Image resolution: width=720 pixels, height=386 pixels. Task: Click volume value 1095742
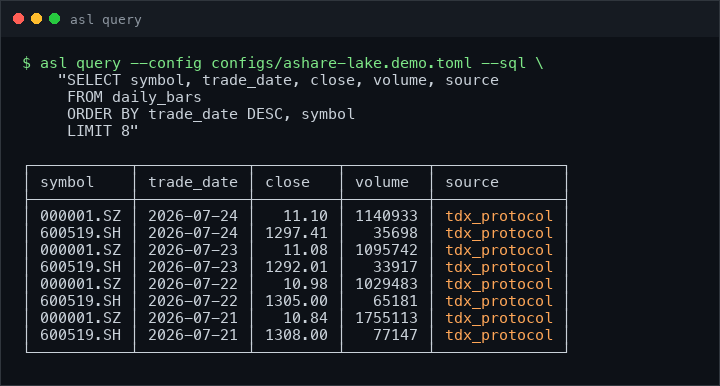pyautogui.click(x=386, y=250)
